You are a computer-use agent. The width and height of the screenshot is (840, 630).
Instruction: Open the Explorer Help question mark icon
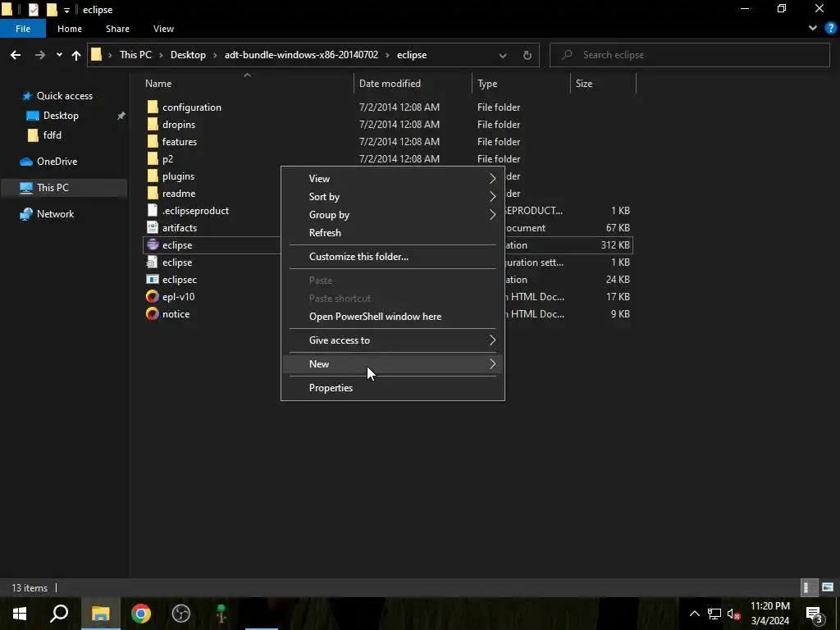pyautogui.click(x=830, y=29)
